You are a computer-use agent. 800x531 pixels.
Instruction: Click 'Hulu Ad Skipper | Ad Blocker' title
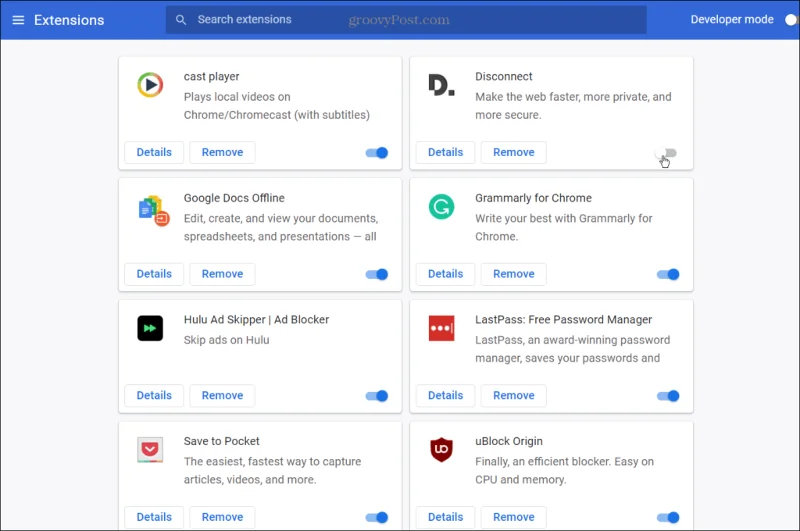click(256, 320)
